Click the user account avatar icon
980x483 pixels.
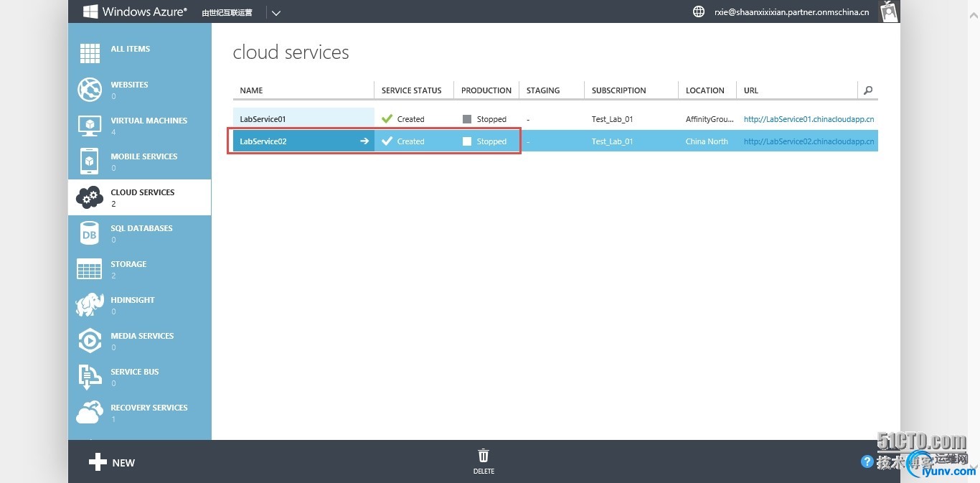(890, 11)
